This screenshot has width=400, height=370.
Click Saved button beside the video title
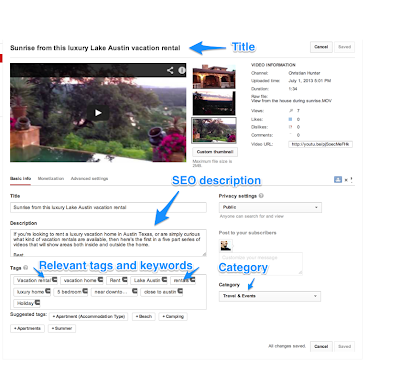(x=344, y=47)
